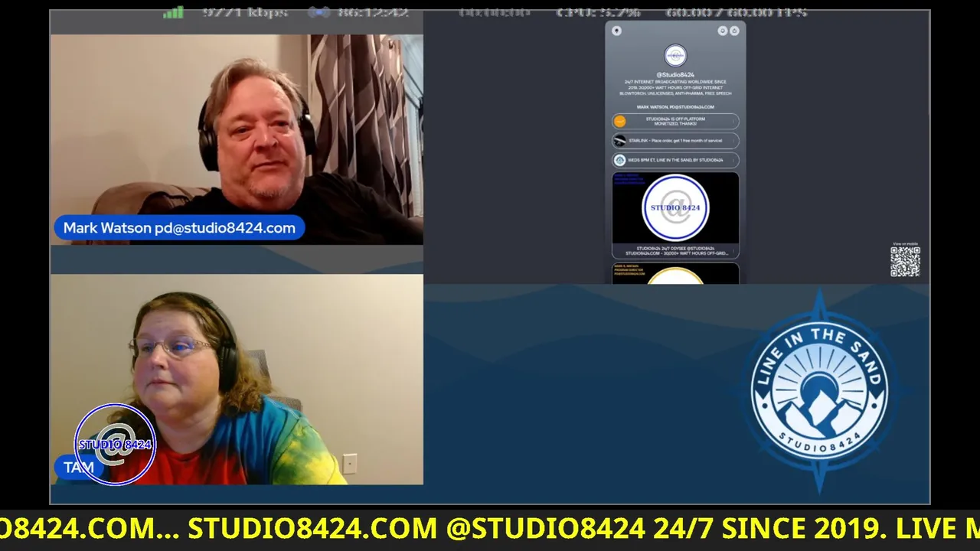Open the 'WEDS 8PM ET, LINE IN THE SAND' link
The width and height of the screenshot is (980, 551).
point(675,160)
